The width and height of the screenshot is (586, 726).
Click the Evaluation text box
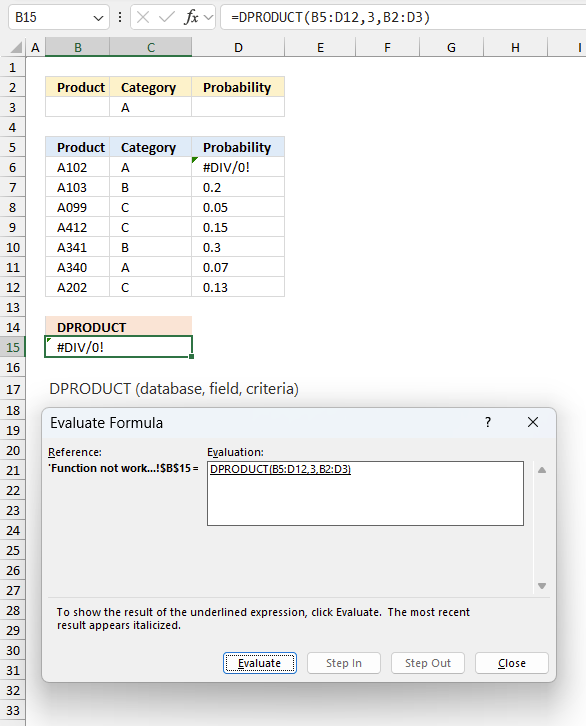click(365, 493)
